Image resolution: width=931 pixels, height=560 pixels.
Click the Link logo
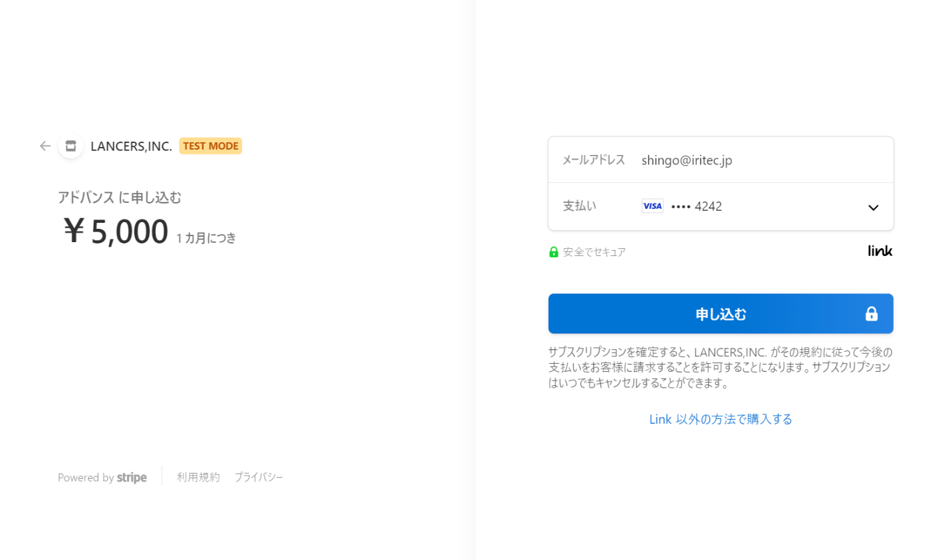880,251
